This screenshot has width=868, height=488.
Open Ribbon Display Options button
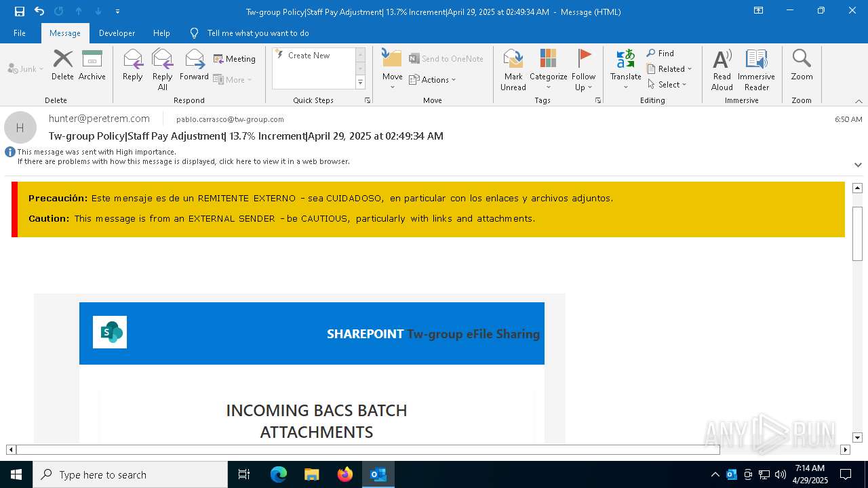758,11
